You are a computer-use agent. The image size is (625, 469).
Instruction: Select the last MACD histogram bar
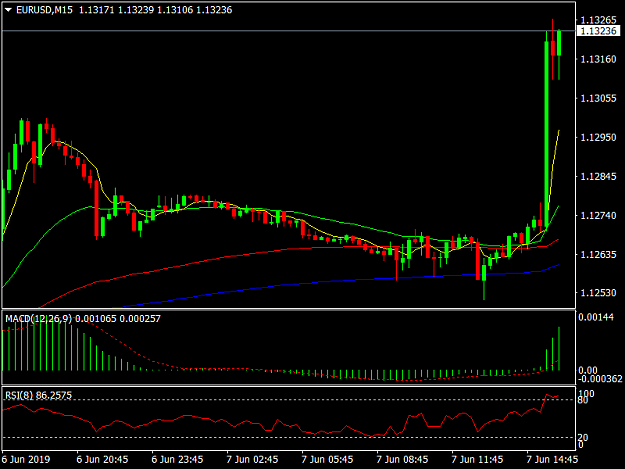[x=559, y=349]
